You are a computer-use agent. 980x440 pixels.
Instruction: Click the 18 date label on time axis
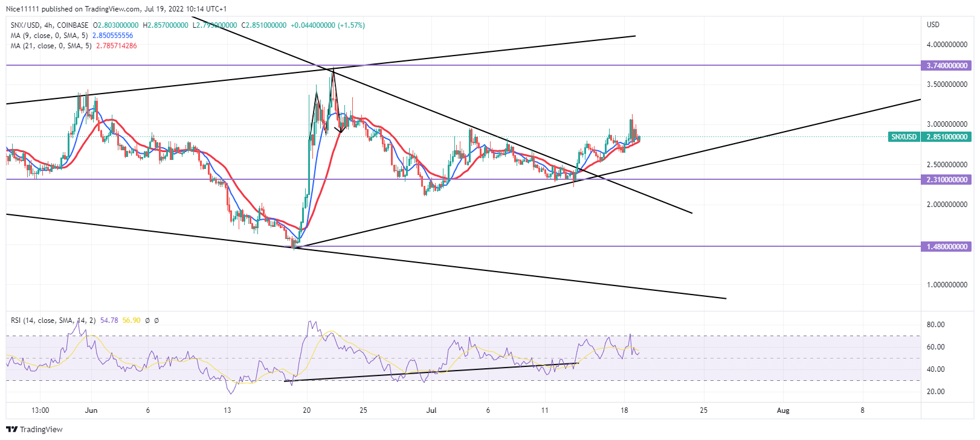click(x=624, y=410)
